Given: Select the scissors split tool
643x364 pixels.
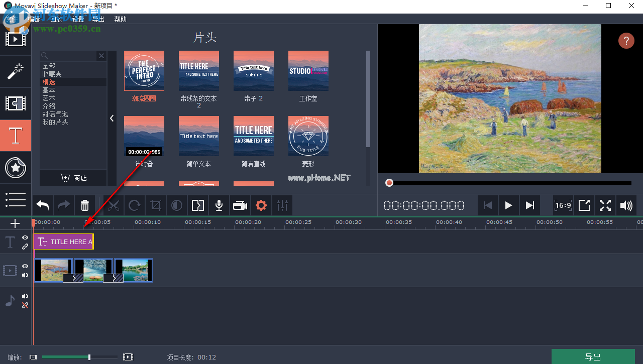Looking at the screenshot, I should 114,205.
